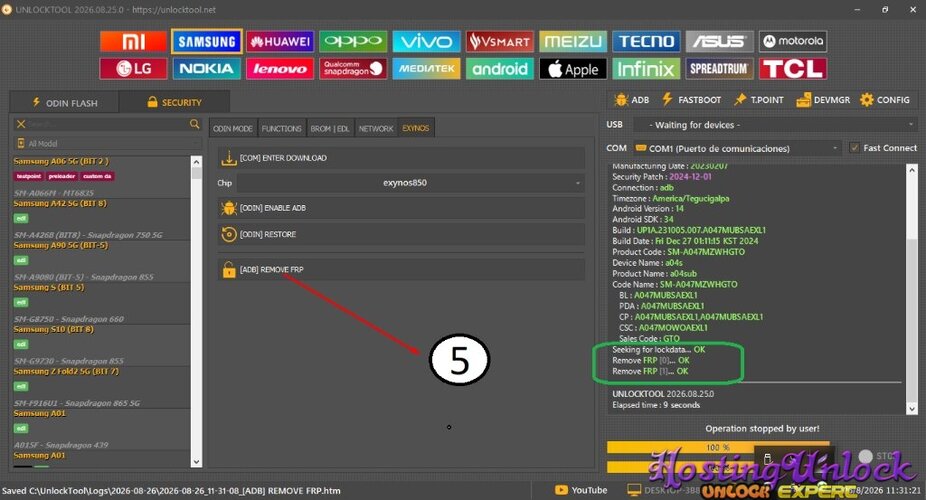Viewport: 926px width, 500px height.
Task: Expand the Chip exynos850 dropdown
Action: click(x=410, y=183)
